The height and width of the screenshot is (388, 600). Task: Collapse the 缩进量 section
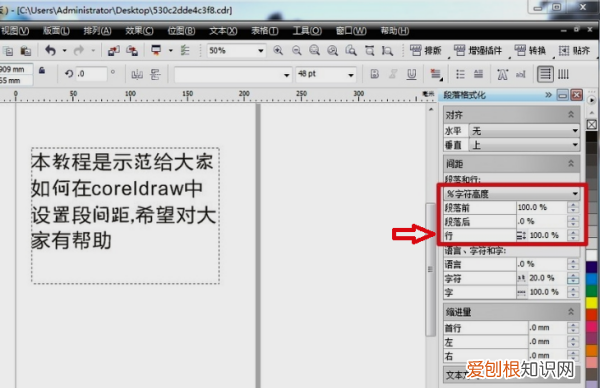pos(571,311)
